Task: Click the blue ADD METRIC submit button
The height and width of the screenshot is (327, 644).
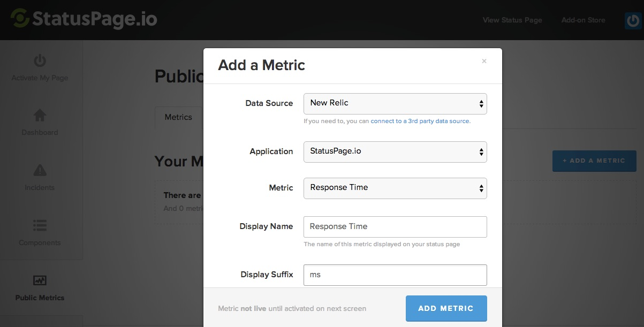Action: (x=446, y=308)
